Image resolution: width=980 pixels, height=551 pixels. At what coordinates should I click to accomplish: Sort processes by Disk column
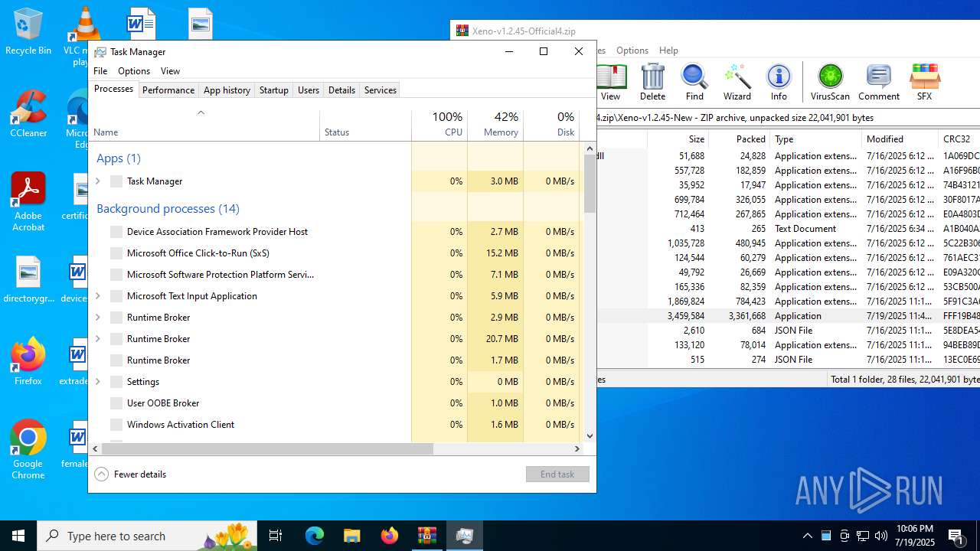pos(551,125)
